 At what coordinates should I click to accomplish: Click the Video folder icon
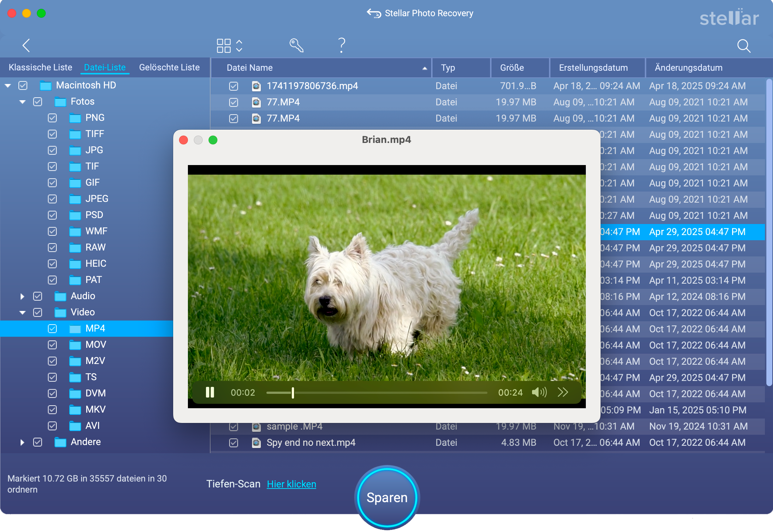click(60, 312)
